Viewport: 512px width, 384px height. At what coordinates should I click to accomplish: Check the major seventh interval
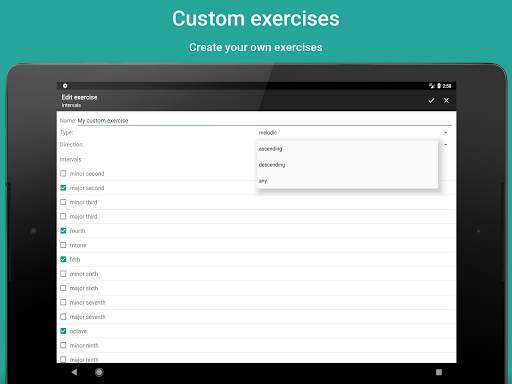[x=63, y=317]
